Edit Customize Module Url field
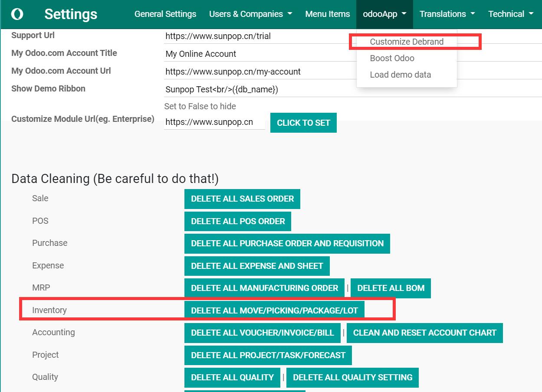Screen dimensions: 542x392 click(214, 122)
